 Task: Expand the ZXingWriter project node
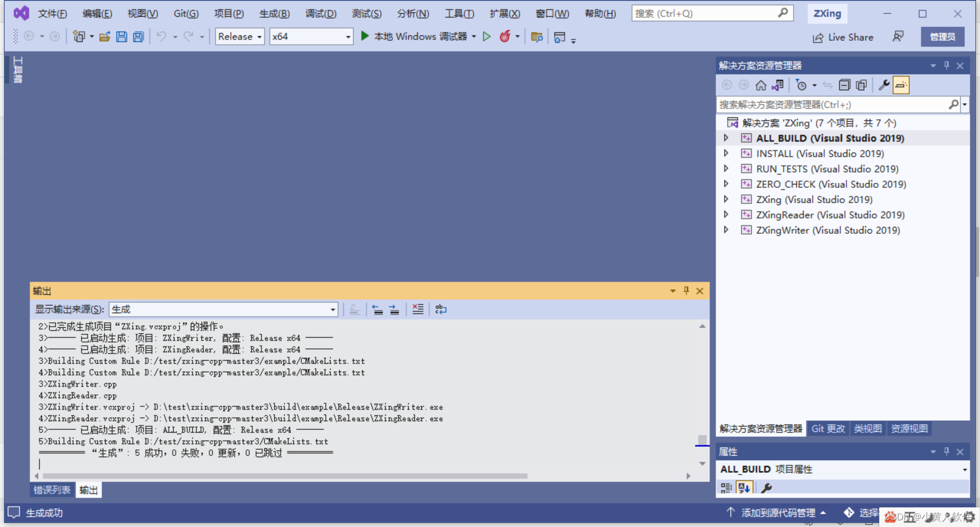point(726,230)
